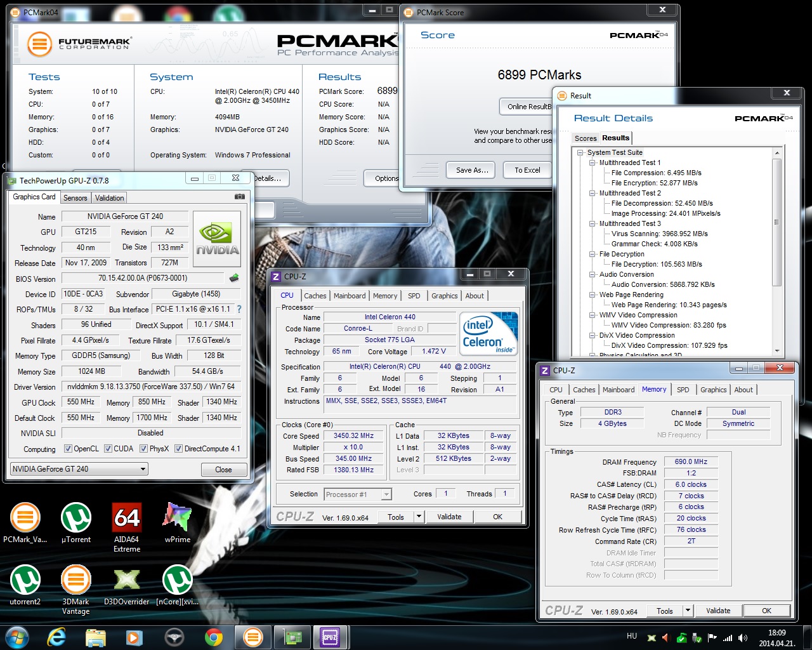
Task: Open Mainboard tab in CPU-Z CPU window
Action: pyautogui.click(x=350, y=296)
